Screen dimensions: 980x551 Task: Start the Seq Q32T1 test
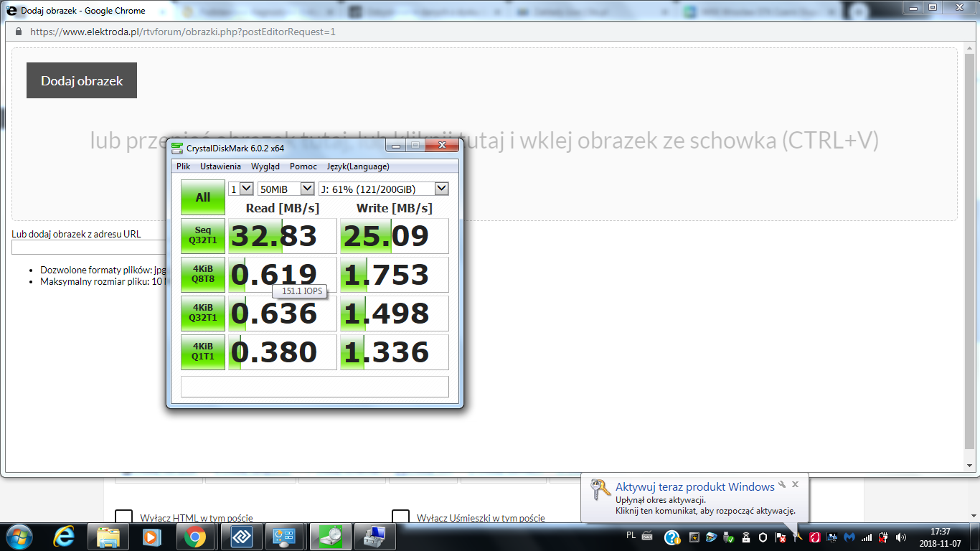click(203, 235)
